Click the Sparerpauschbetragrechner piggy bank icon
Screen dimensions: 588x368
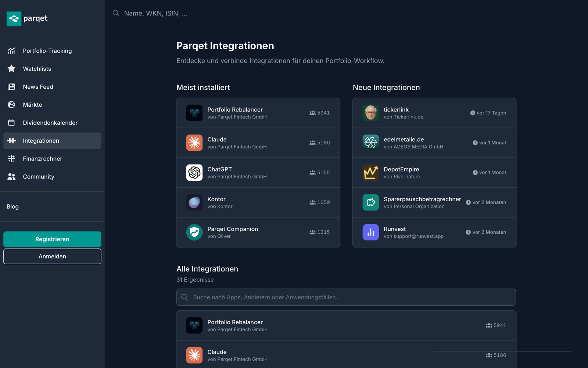point(371,202)
